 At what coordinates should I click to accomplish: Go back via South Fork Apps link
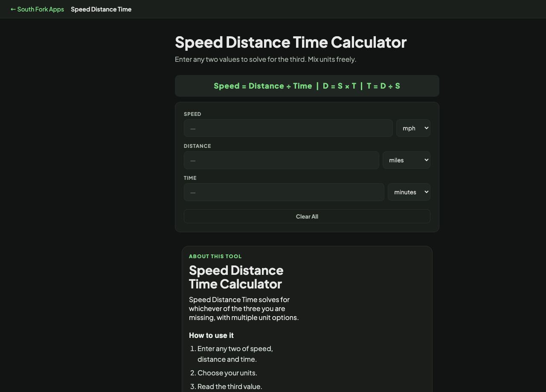(37, 9)
